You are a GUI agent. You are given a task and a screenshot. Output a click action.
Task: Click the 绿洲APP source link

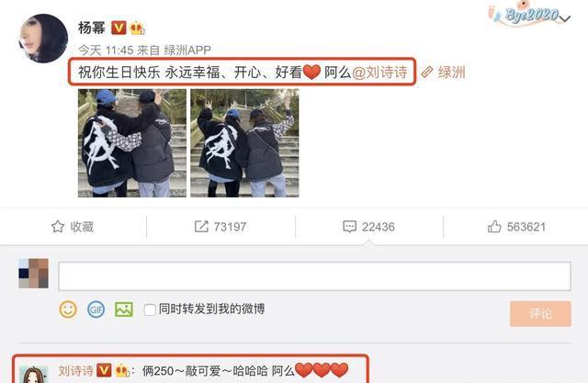[187, 50]
